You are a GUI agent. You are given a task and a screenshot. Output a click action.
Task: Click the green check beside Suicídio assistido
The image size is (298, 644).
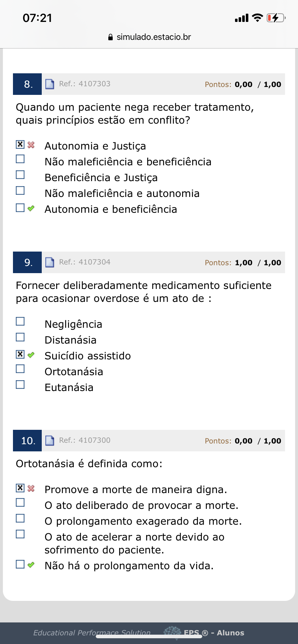pos(31,355)
